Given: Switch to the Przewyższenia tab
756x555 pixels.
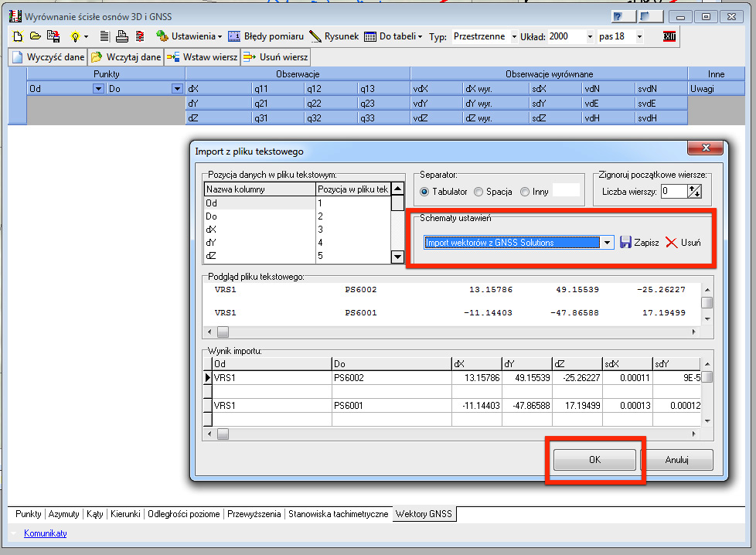Looking at the screenshot, I should pos(254,514).
